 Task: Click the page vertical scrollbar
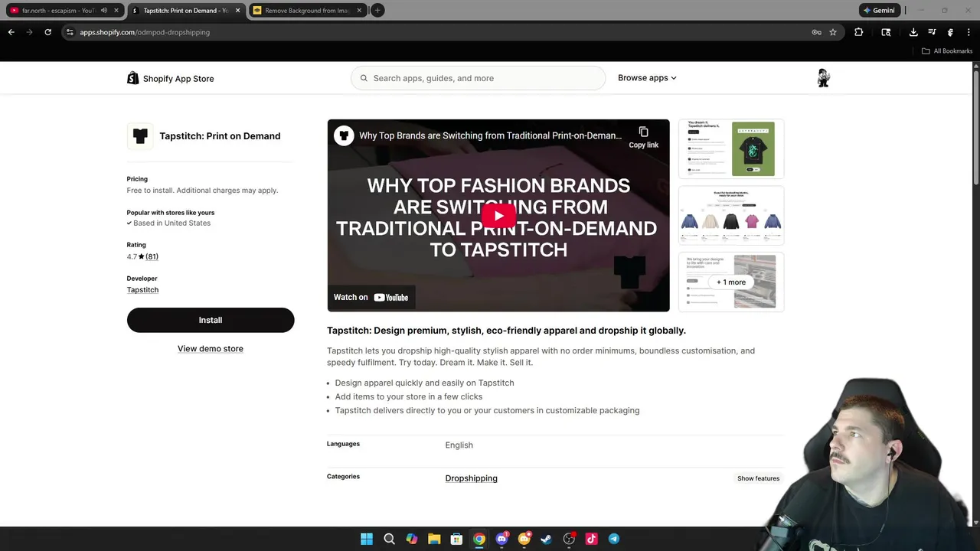pyautogui.click(x=976, y=126)
